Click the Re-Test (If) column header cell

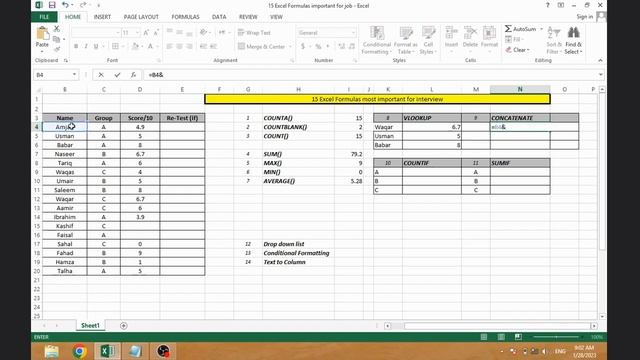click(x=182, y=118)
